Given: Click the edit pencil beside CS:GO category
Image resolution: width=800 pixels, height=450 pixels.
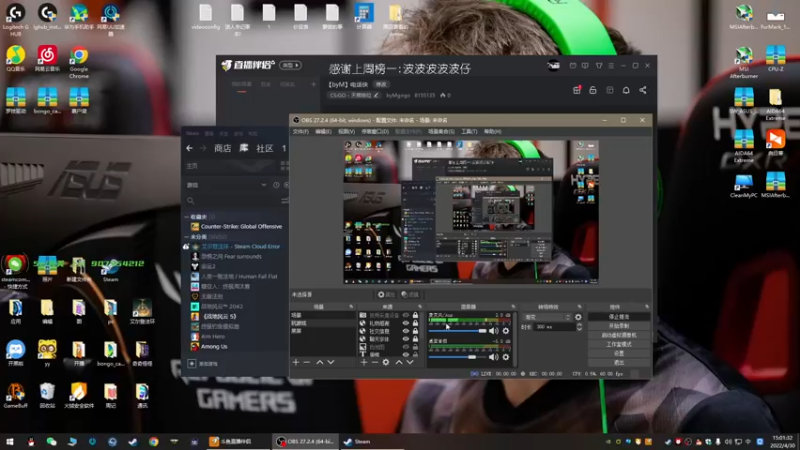Looking at the screenshot, I should (376, 95).
